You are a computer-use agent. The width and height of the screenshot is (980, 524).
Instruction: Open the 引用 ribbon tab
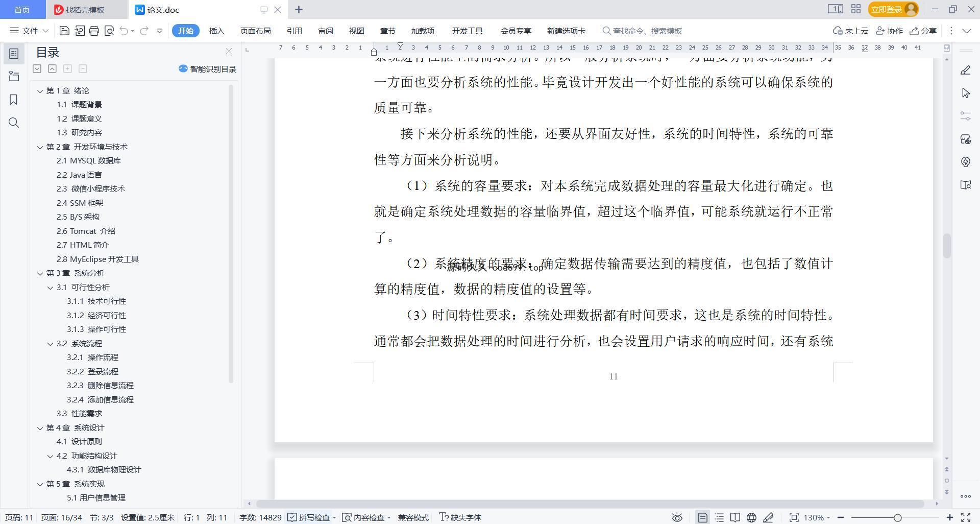coord(294,31)
